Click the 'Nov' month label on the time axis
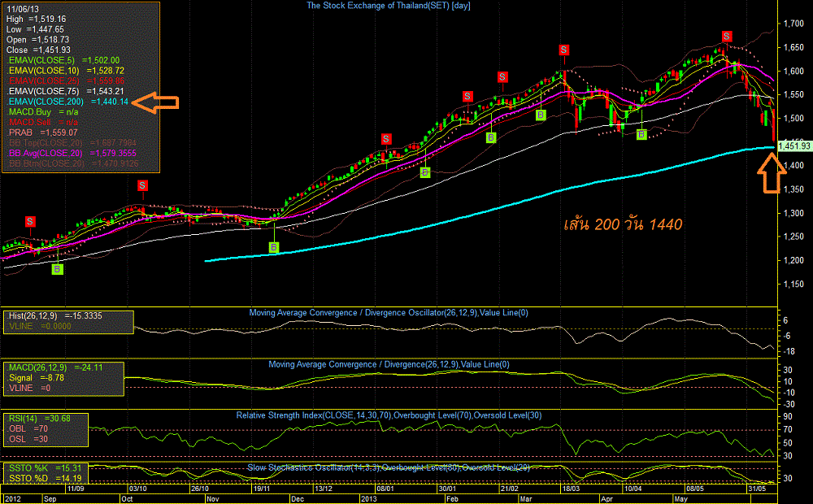813x504 pixels. pos(213,499)
